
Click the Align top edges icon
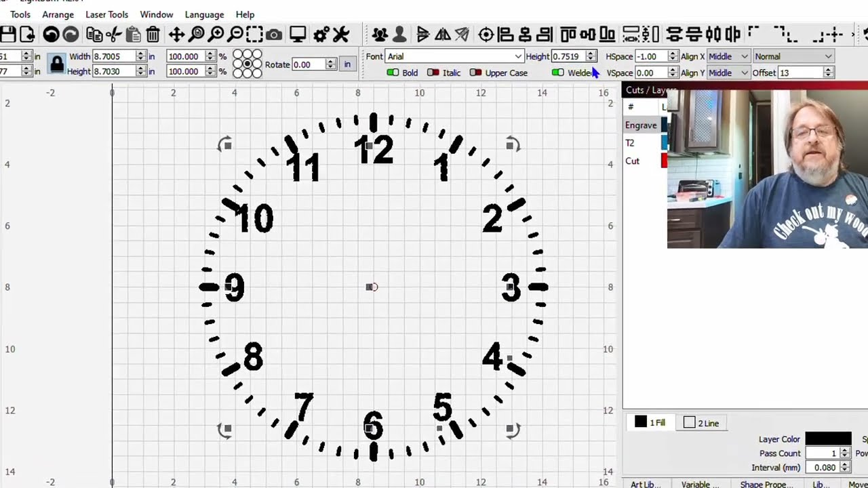568,34
